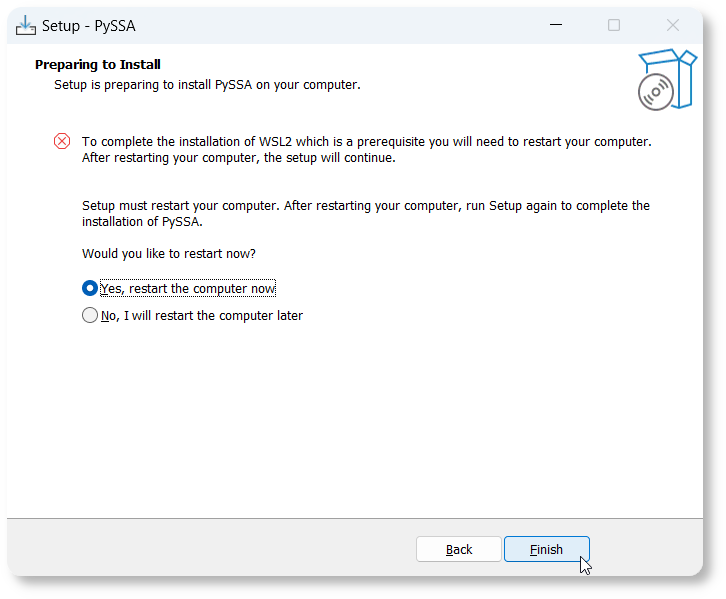Click the WSL2 prerequisite restart message

click(x=367, y=150)
